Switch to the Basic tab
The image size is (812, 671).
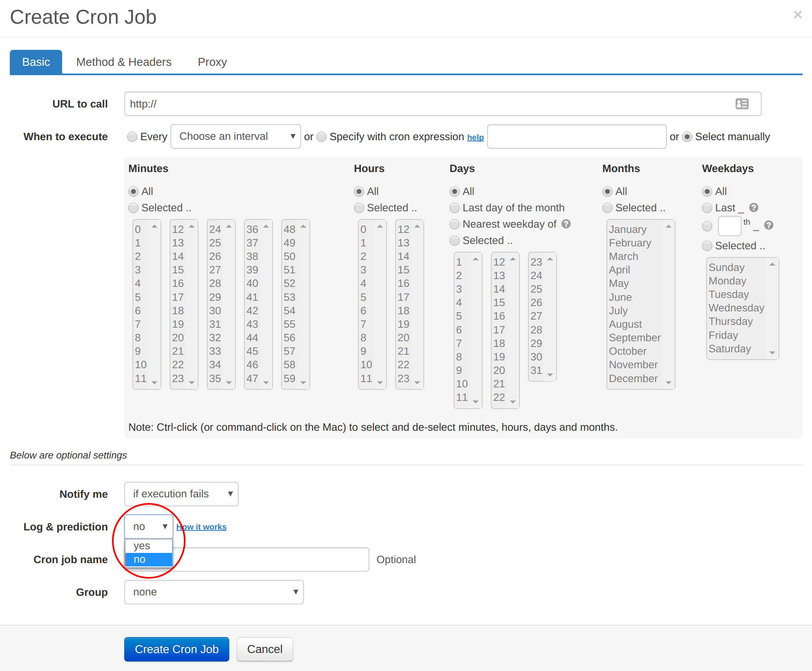(x=36, y=62)
